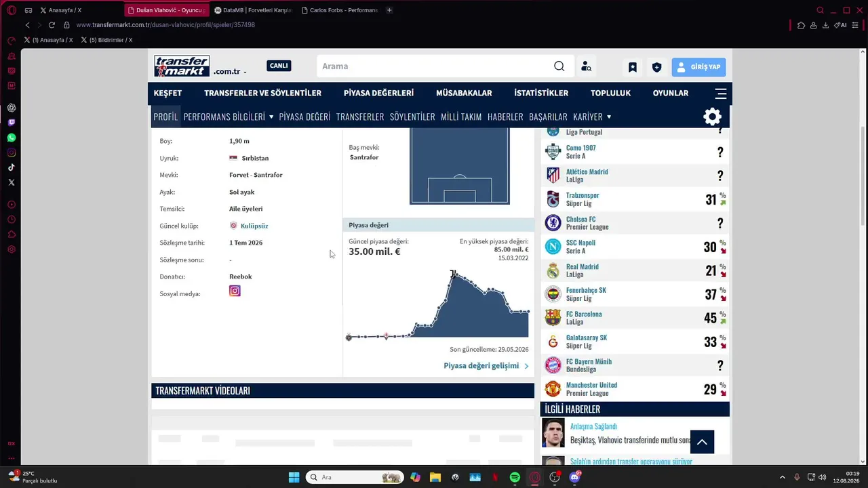This screenshot has width=868, height=488.
Task: Click the Giriş Yap login button
Action: (698, 67)
